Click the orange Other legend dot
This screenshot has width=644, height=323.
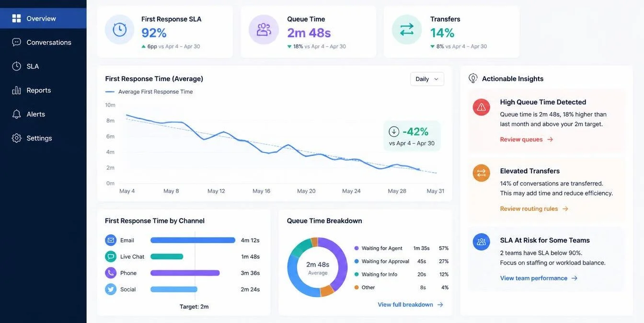pyautogui.click(x=356, y=288)
